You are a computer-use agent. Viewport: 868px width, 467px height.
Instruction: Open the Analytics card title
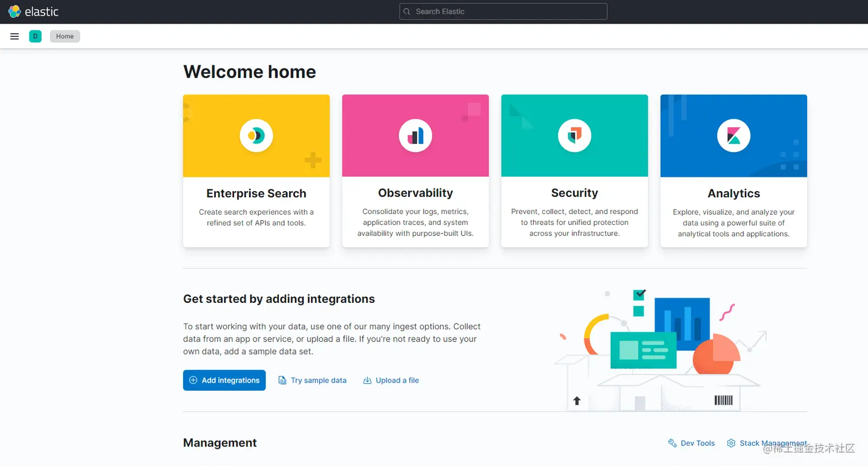(x=734, y=193)
